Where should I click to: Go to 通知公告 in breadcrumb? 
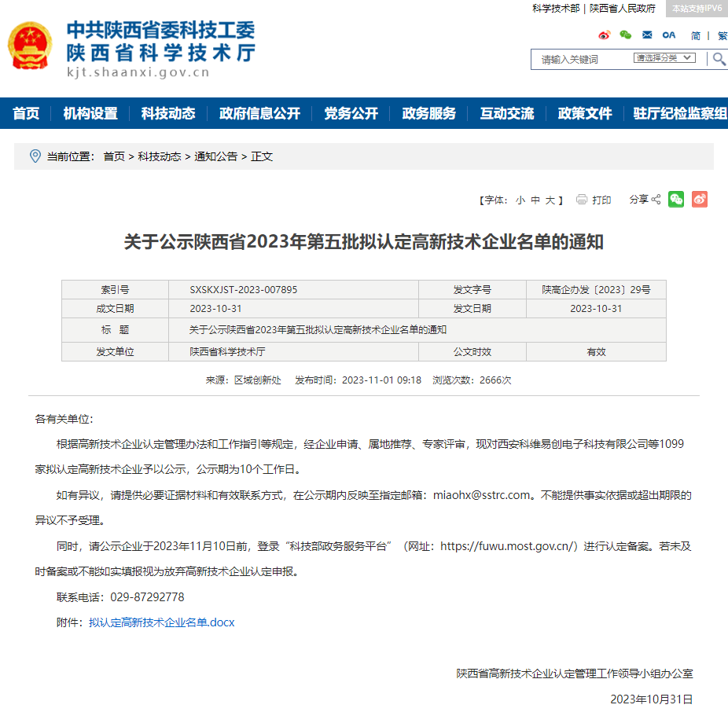click(216, 156)
